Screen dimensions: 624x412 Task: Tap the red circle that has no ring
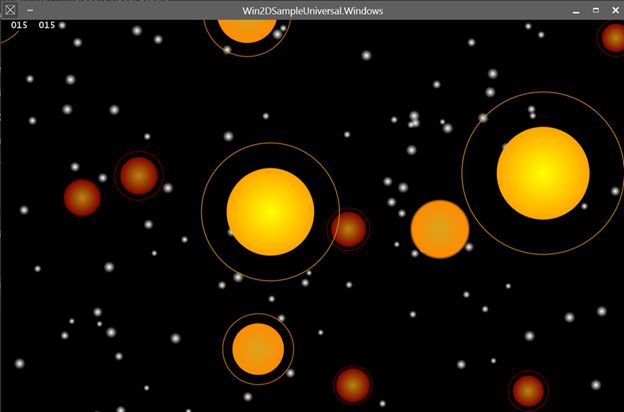(x=82, y=198)
